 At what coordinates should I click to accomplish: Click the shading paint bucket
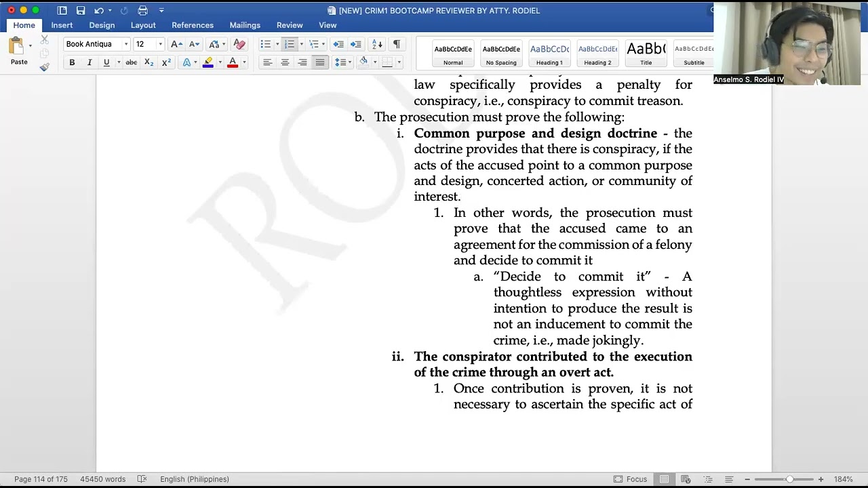(x=363, y=62)
